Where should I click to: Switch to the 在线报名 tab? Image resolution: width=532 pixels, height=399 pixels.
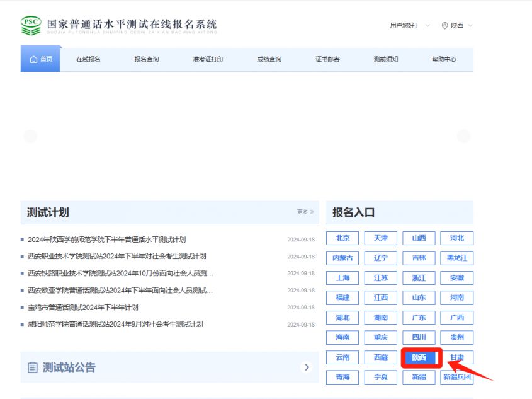[89, 59]
